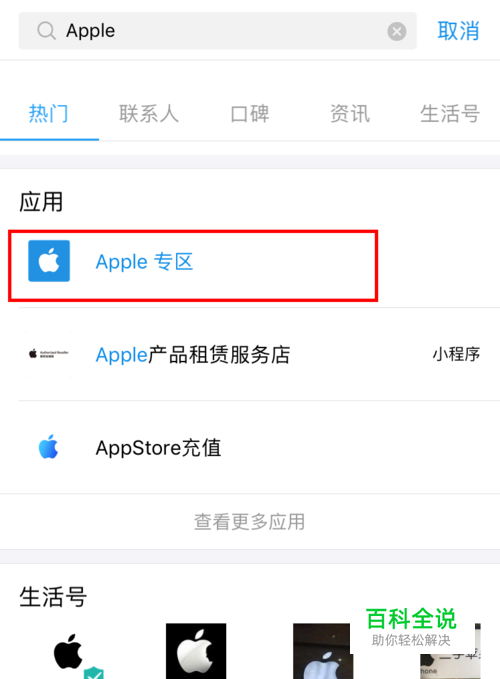This screenshot has height=679, width=500.
Task: Tap the green verified shield badge
Action: [x=94, y=673]
